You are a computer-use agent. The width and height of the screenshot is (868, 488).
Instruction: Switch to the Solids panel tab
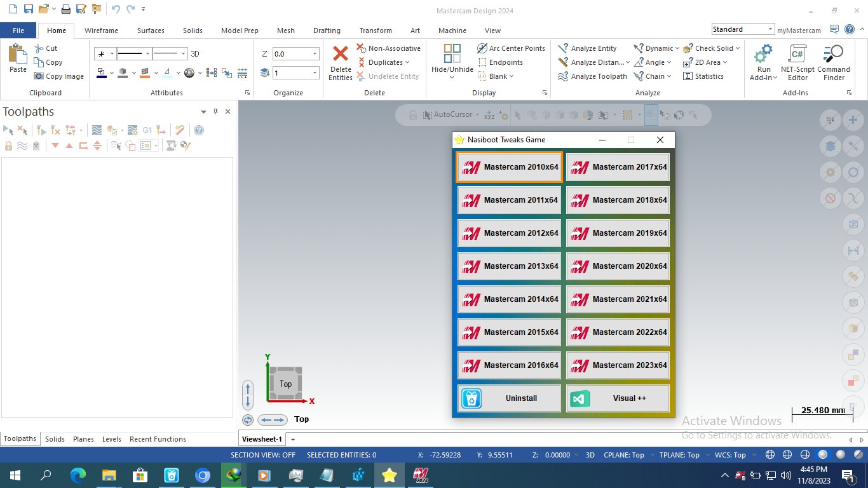click(x=55, y=439)
